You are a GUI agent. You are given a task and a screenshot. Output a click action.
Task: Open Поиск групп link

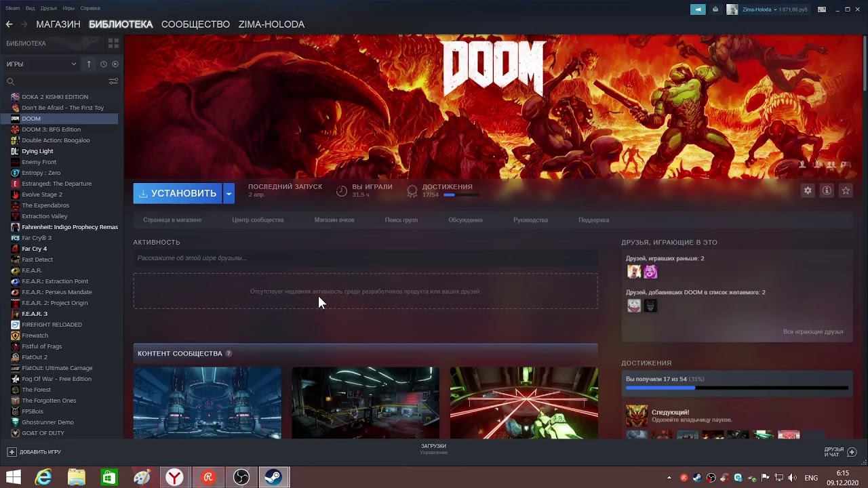[x=401, y=220]
